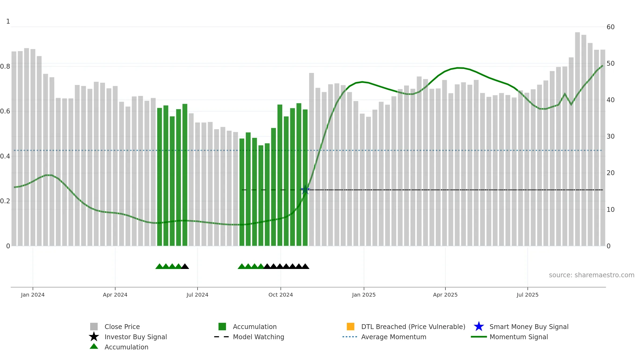This screenshot has width=644, height=362.
Task: Click the first green accumulation triangle marker
Action: pos(159,266)
